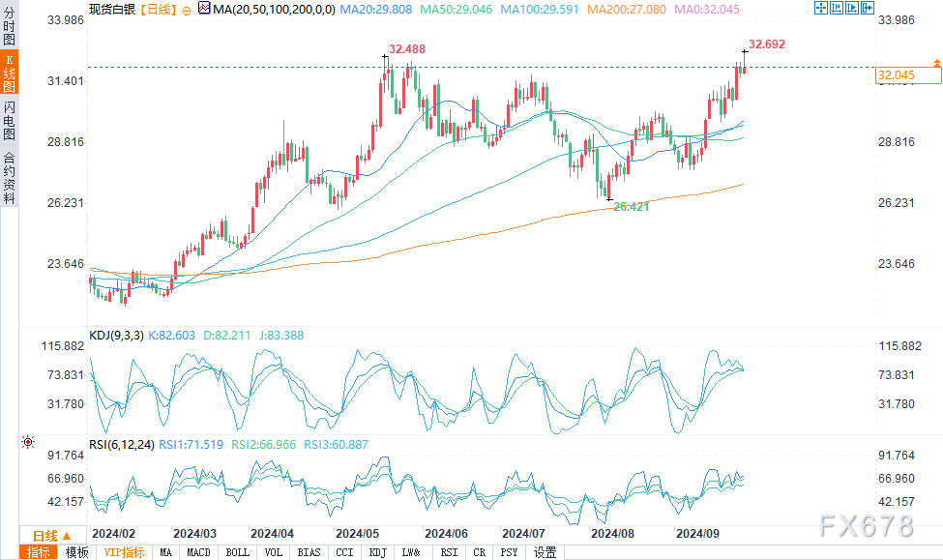The width and height of the screenshot is (943, 560).
Task: Click the red sun icon by RSI
Action: (28, 442)
